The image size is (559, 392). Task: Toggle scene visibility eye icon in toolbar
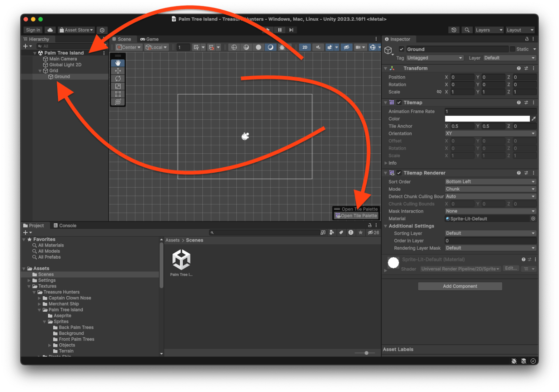tap(346, 47)
